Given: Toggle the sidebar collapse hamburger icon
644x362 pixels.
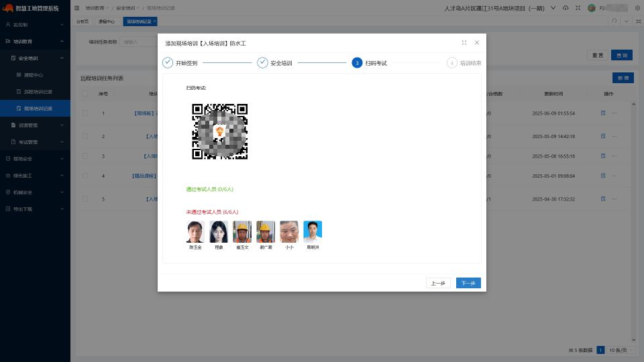Looking at the screenshot, I should tap(76, 8).
